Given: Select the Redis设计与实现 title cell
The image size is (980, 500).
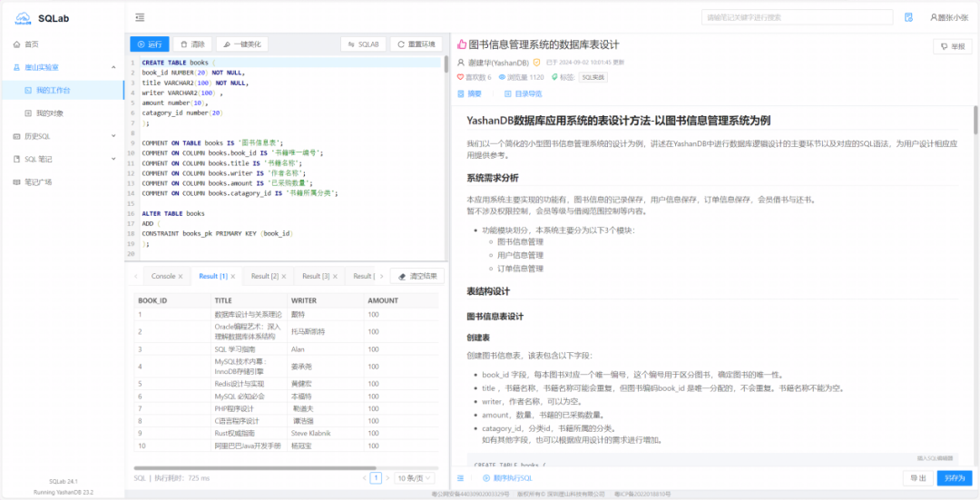Looking at the screenshot, I should tap(248, 384).
